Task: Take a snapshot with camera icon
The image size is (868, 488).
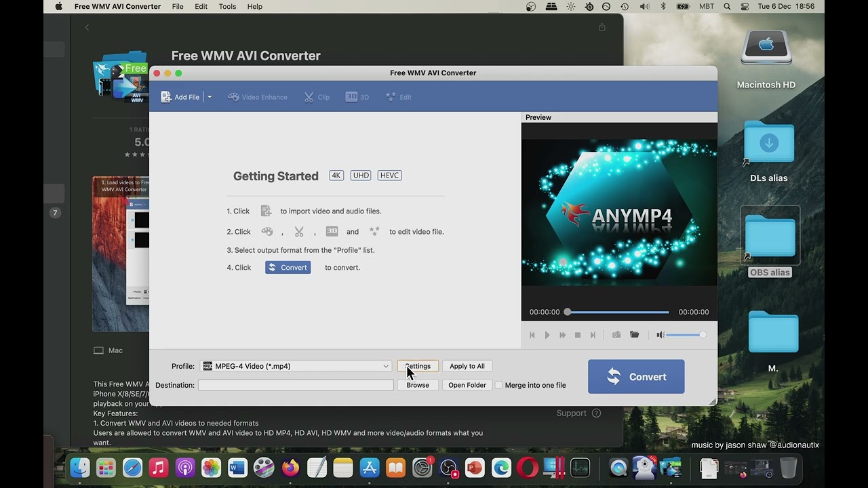Action: pyautogui.click(x=616, y=335)
